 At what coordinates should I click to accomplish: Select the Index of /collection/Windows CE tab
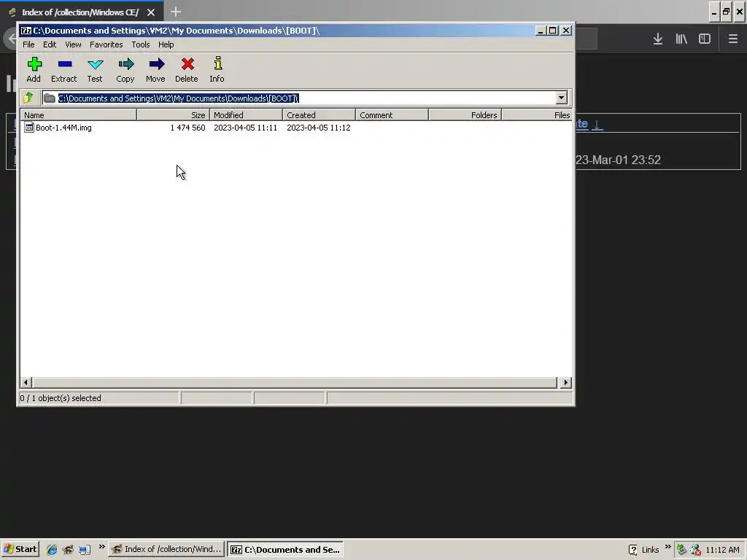pyautogui.click(x=80, y=12)
